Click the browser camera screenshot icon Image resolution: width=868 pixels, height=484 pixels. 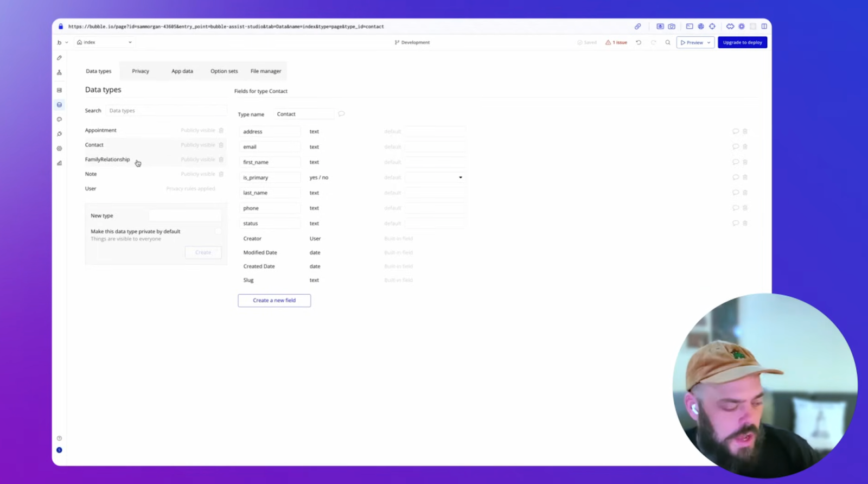click(x=672, y=26)
